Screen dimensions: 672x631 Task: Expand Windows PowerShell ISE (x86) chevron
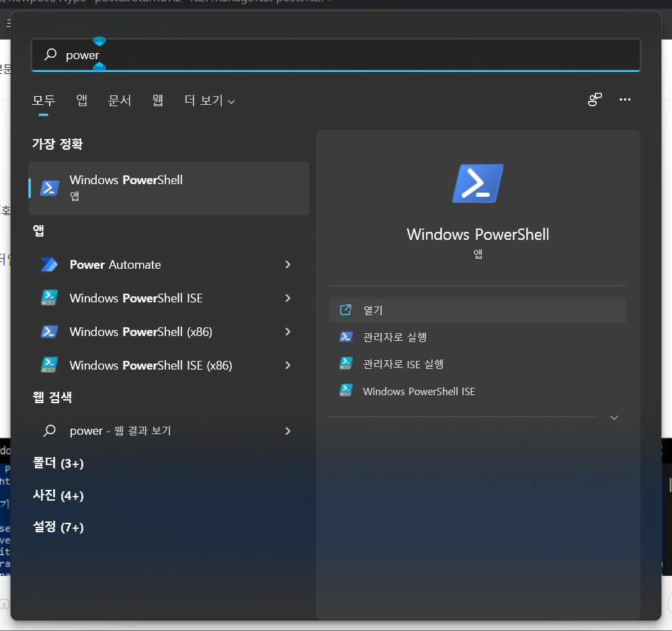click(x=288, y=365)
